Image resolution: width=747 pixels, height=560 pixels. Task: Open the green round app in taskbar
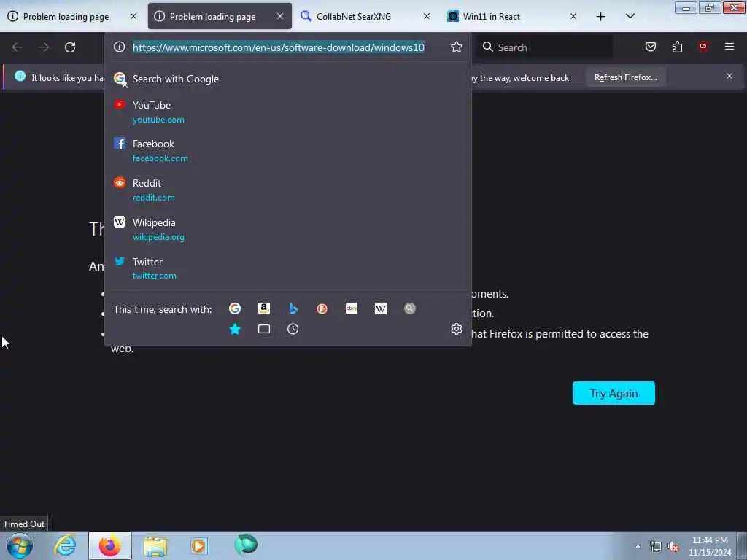[x=246, y=545]
